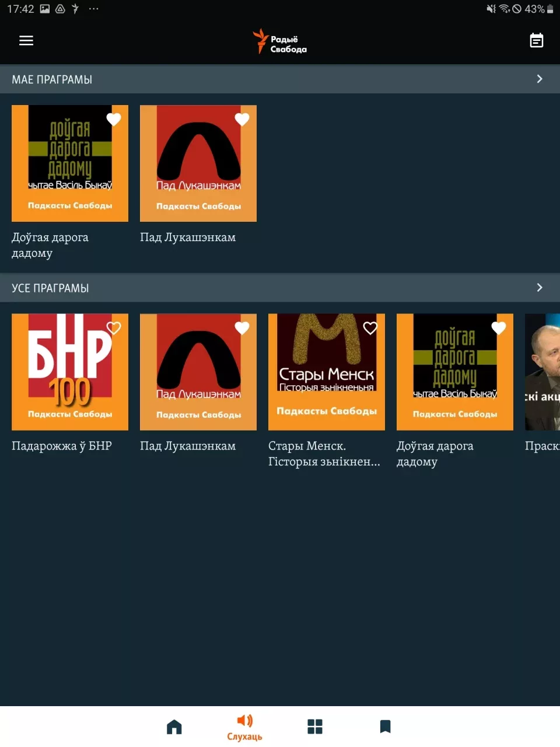Tap the status bar clock showing 17:42

[20, 9]
